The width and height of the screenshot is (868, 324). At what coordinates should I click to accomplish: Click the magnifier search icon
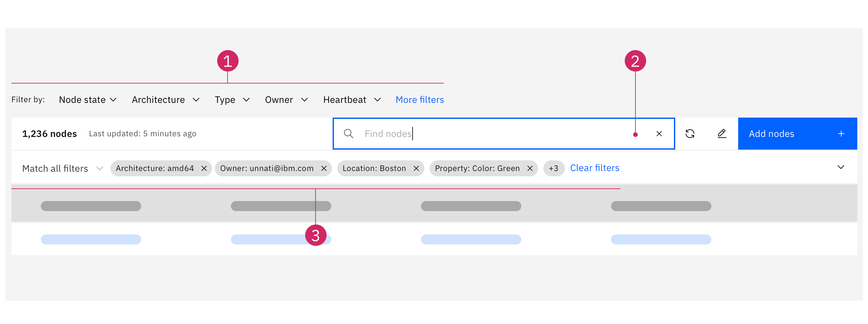pyautogui.click(x=348, y=134)
